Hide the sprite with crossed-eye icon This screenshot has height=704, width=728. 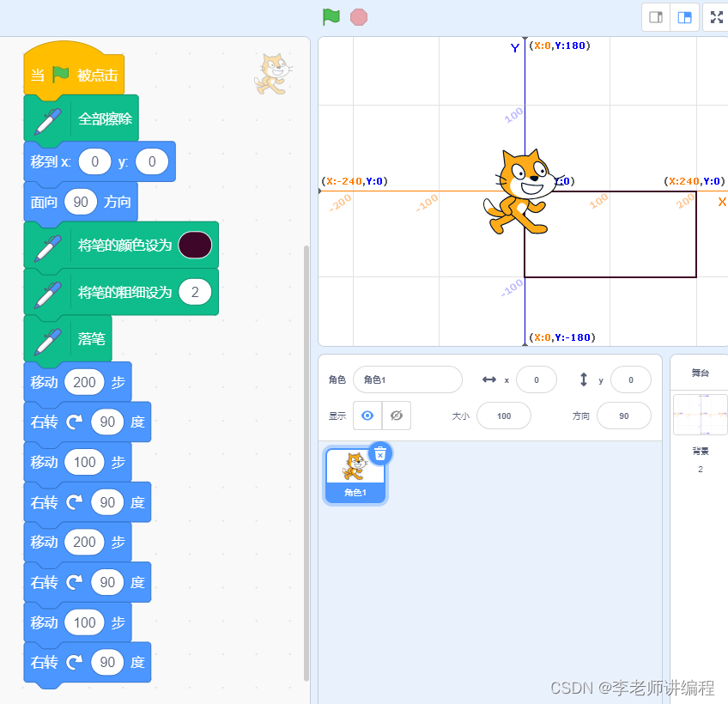(x=397, y=416)
